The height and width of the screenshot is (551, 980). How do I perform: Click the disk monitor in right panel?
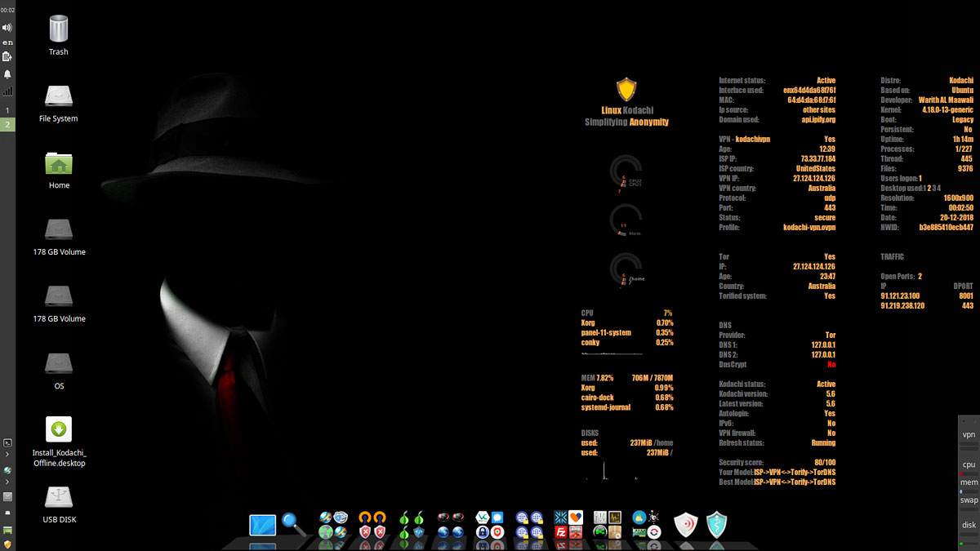pyautogui.click(x=969, y=526)
